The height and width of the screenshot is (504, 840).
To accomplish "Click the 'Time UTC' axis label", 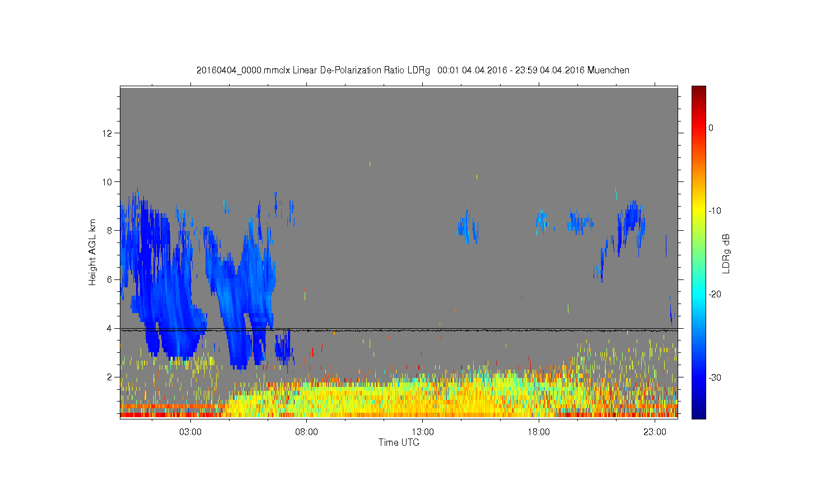I will point(399,442).
